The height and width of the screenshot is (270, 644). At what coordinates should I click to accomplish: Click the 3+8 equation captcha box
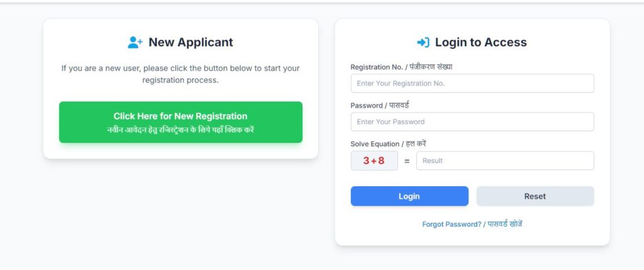pos(374,160)
